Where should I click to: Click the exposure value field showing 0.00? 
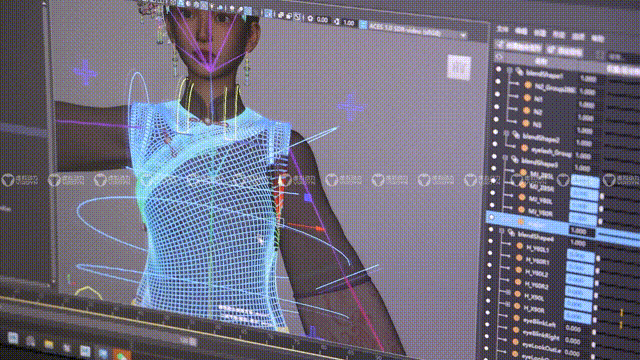pyautogui.click(x=322, y=20)
